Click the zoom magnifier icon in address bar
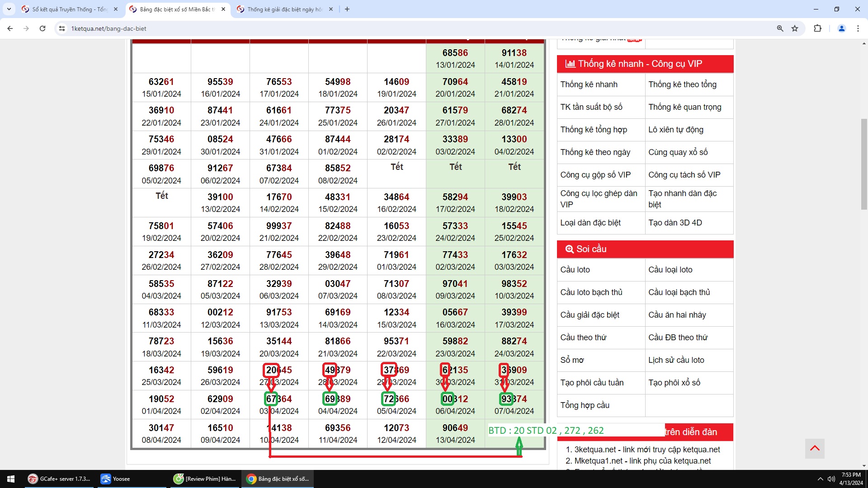The height and width of the screenshot is (488, 868). [780, 28]
